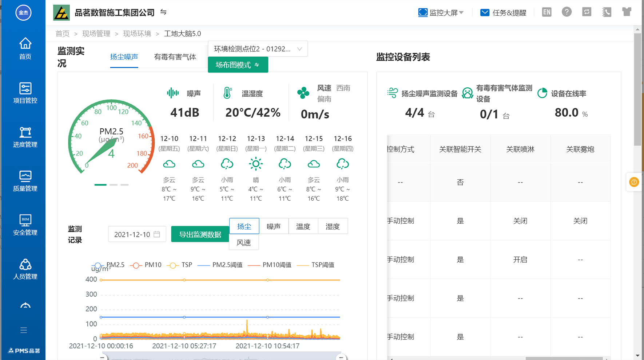Click the 温湿度 thermometer icon
644x360 pixels.
coord(227,93)
